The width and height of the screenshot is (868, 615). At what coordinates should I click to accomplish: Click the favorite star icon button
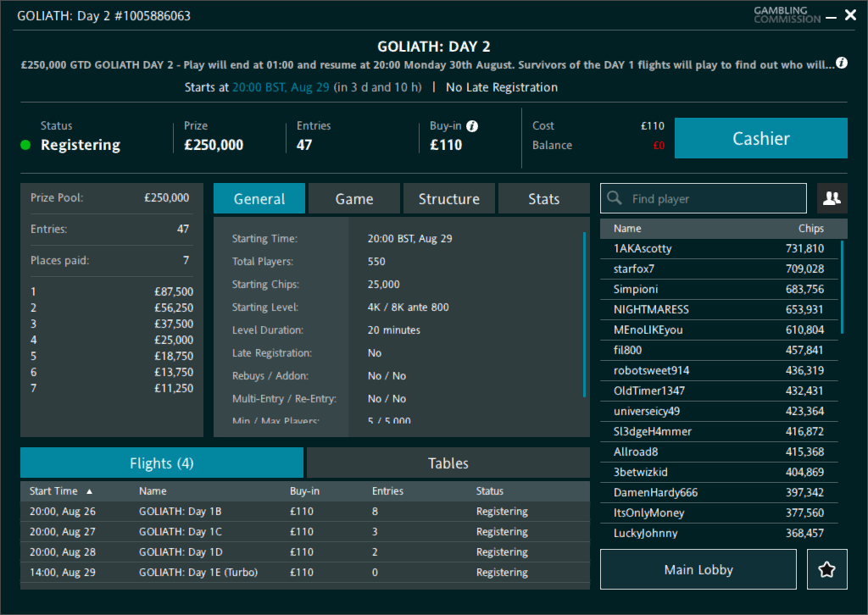pyautogui.click(x=827, y=569)
